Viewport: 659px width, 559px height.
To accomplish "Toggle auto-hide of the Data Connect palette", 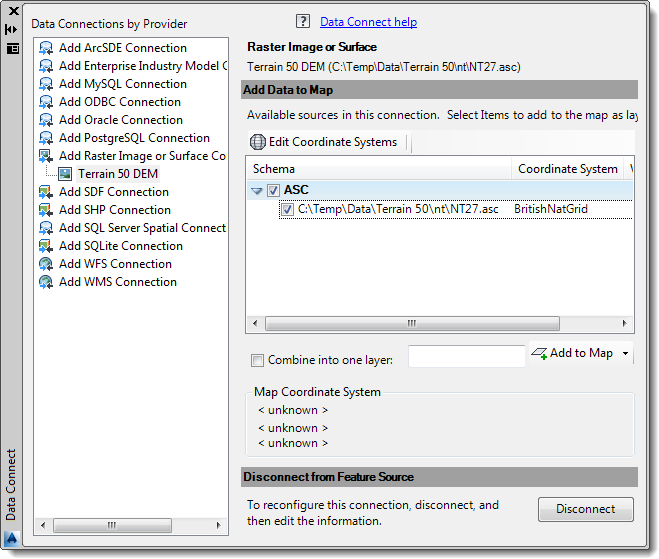I will [11, 29].
